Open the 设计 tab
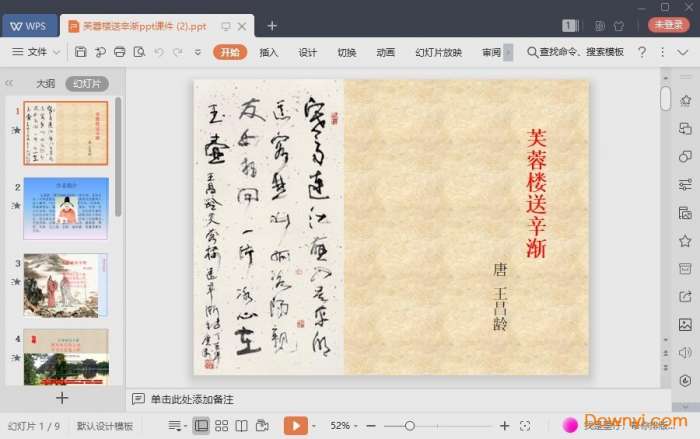The image size is (700, 439). coord(307,52)
